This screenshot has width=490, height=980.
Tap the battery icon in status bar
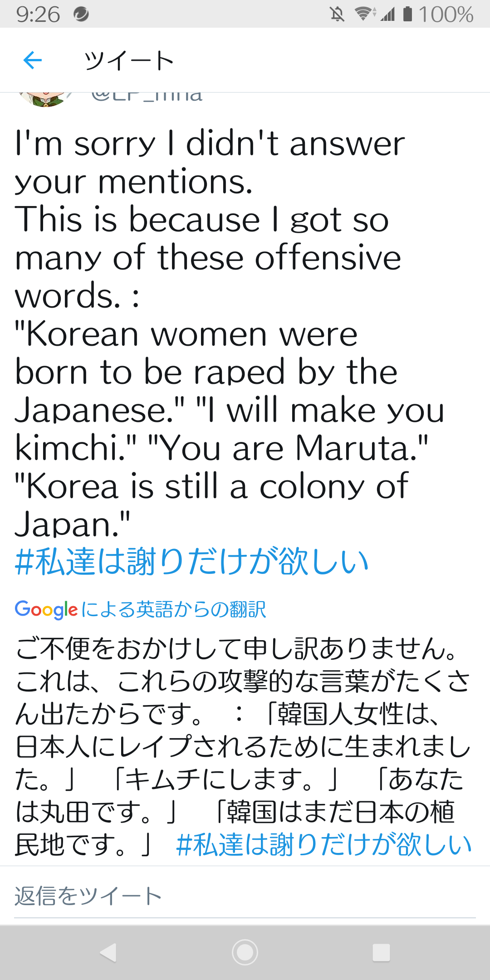(x=408, y=14)
